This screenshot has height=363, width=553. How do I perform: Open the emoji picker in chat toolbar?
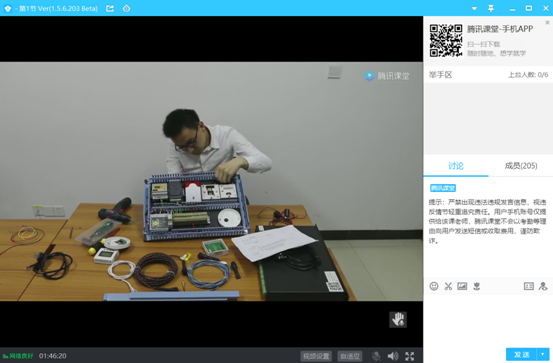pos(434,286)
